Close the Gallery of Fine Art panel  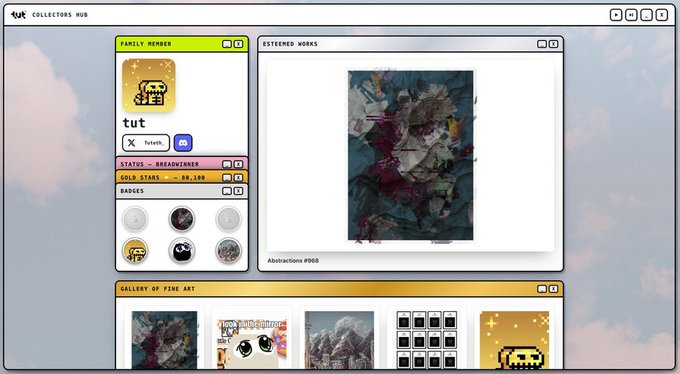tap(553, 289)
